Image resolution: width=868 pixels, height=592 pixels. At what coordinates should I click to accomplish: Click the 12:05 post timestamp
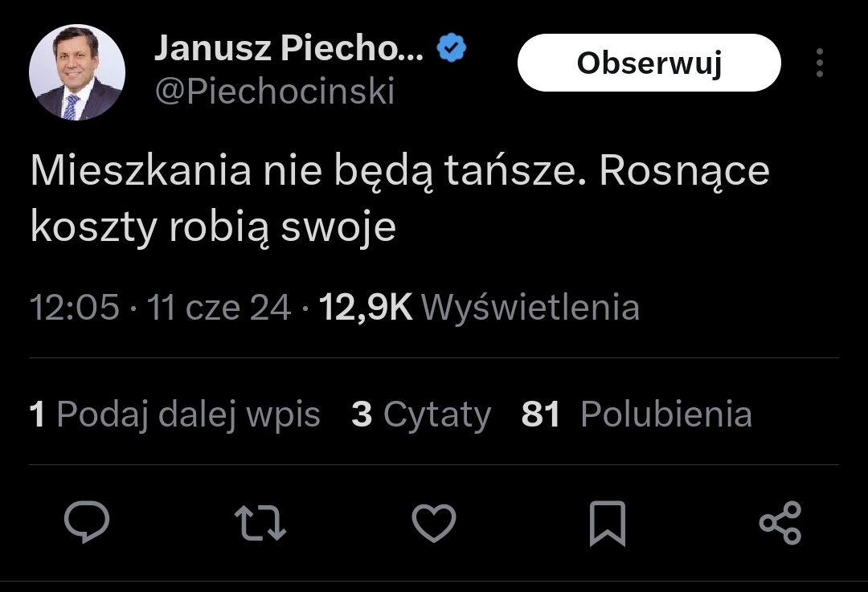75,308
